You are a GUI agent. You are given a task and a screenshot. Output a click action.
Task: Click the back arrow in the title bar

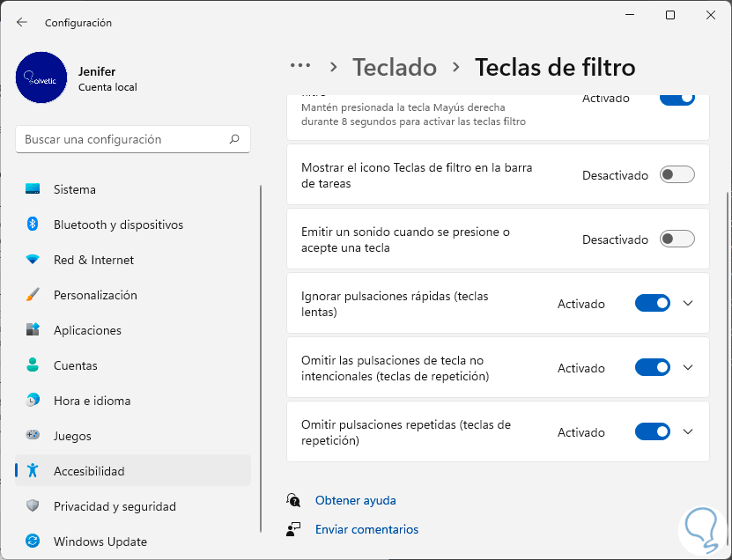pyautogui.click(x=22, y=22)
